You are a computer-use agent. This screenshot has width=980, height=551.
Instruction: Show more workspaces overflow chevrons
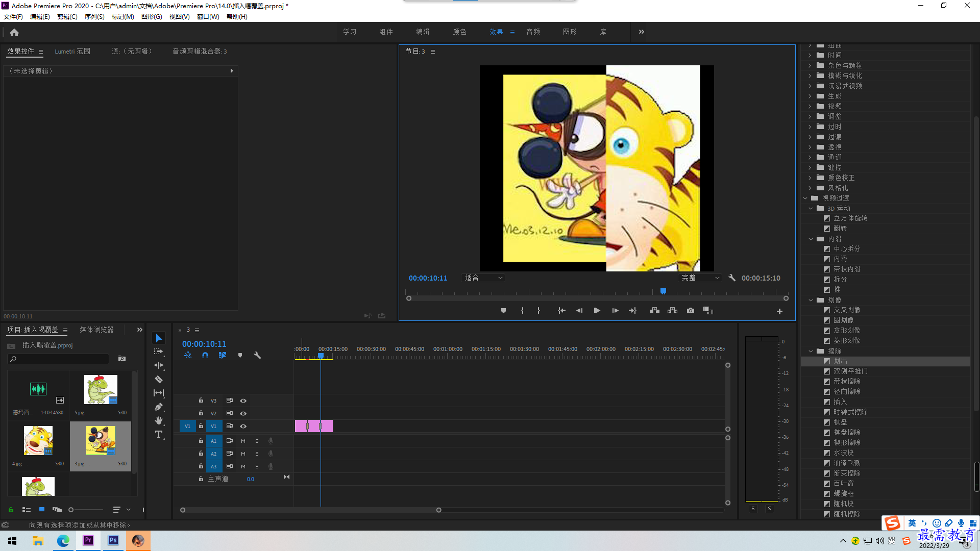(642, 32)
